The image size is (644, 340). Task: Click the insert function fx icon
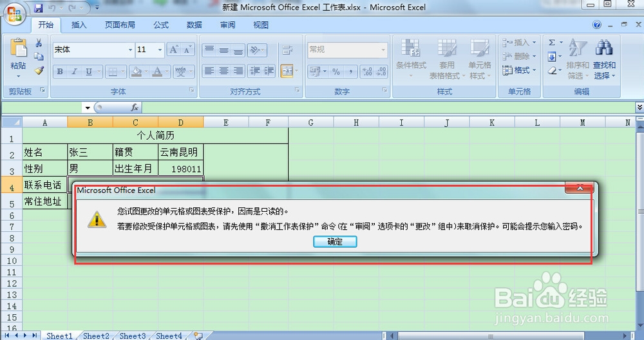pyautogui.click(x=135, y=108)
